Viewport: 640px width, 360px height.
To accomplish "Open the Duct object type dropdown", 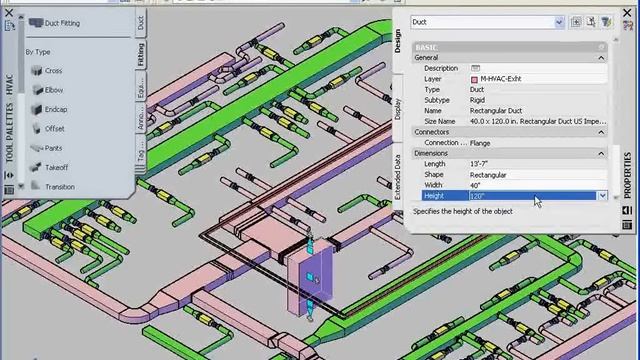I will point(559,22).
